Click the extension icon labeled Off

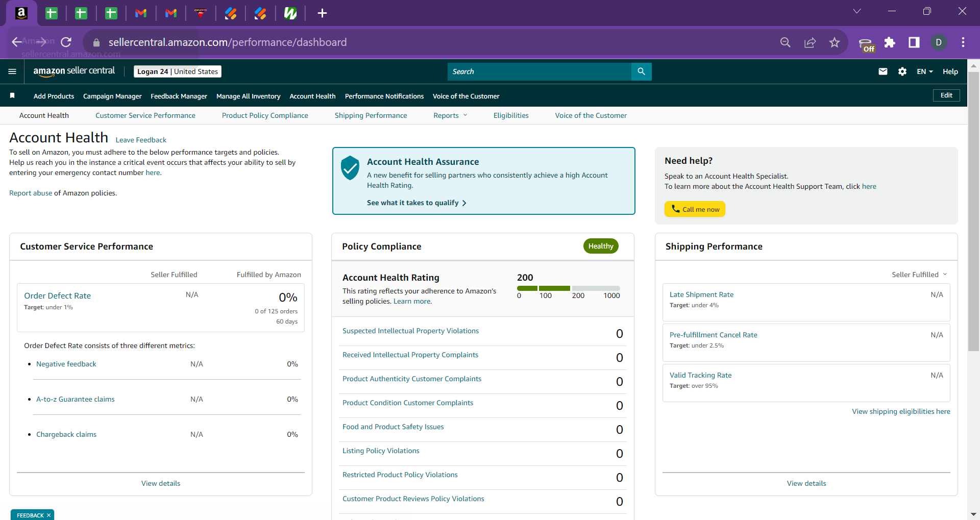click(866, 44)
